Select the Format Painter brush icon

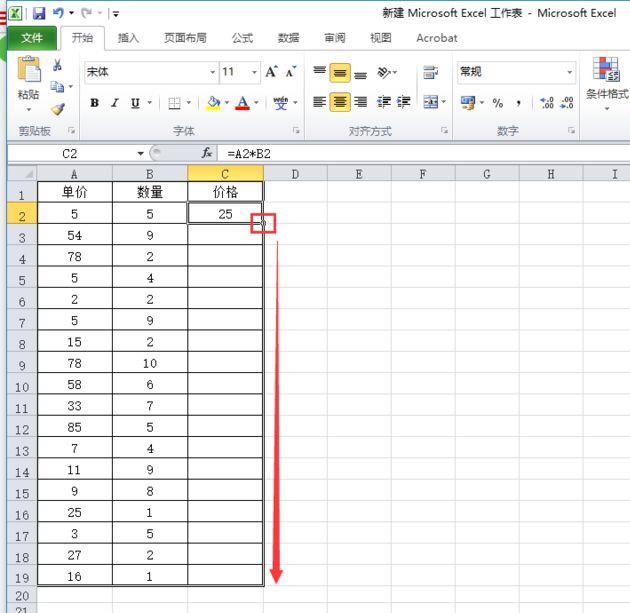click(x=58, y=109)
